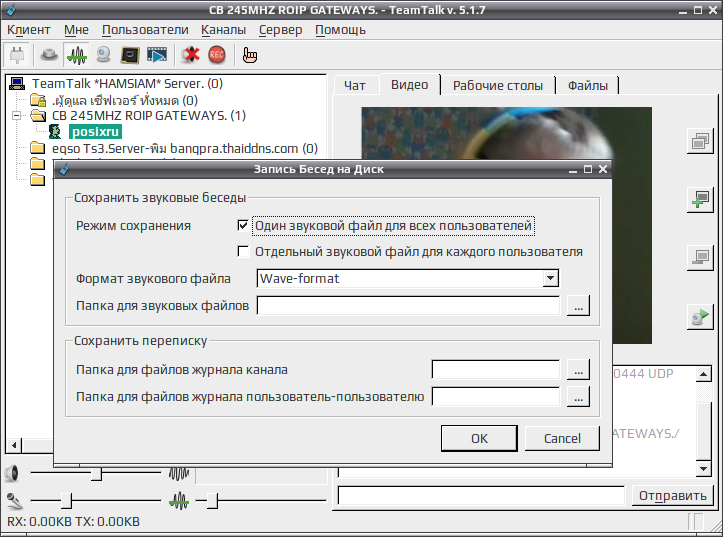Open the Пользователи menu
Viewport: 723px width, 537px height.
145,30
